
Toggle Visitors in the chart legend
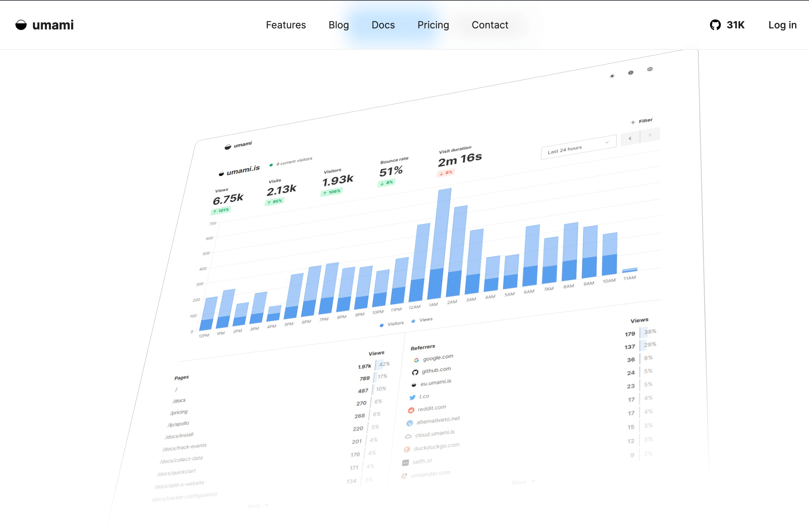(392, 324)
